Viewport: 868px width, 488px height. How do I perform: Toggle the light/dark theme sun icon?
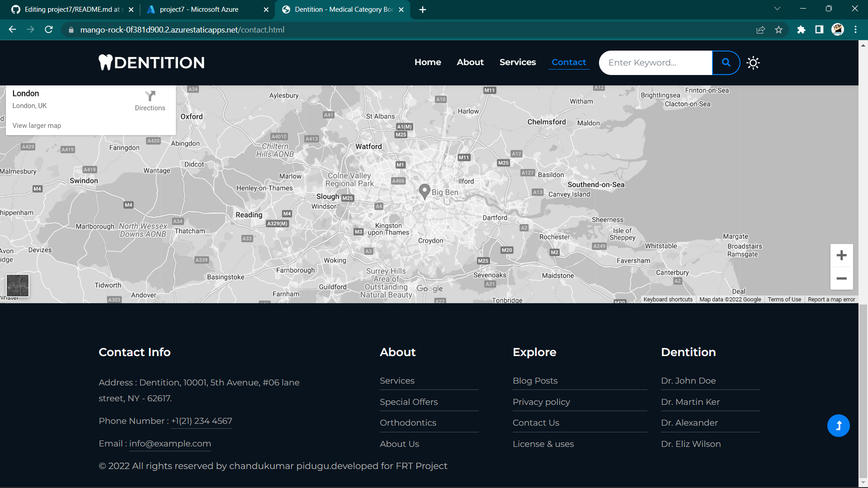tap(753, 63)
